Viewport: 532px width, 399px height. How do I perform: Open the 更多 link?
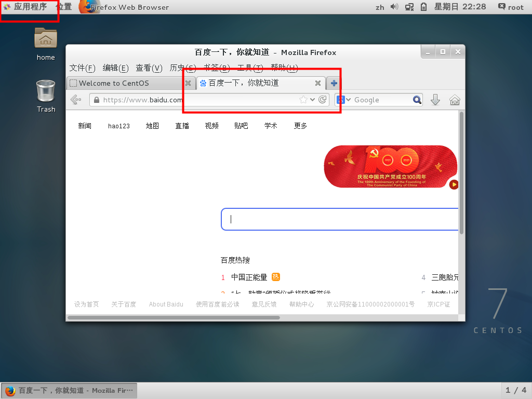pos(300,126)
